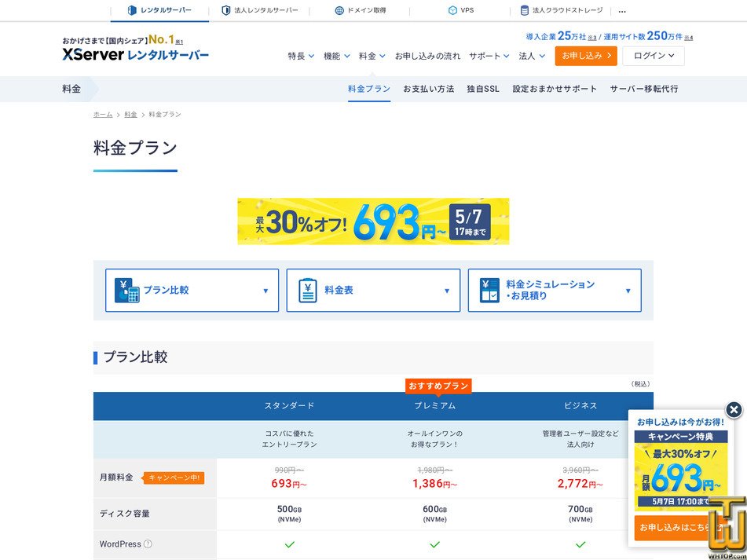
Task: Select the お支払い方法 sub-tab
Action: tap(428, 89)
